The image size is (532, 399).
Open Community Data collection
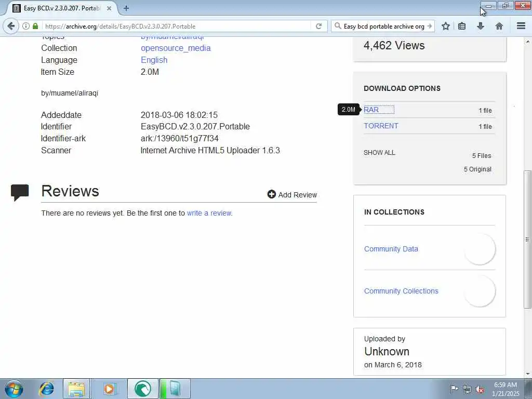coord(391,249)
